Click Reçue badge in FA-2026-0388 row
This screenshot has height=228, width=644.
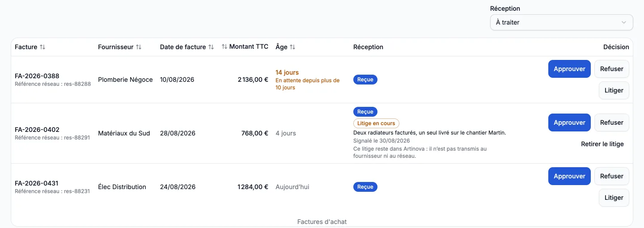pyautogui.click(x=365, y=80)
